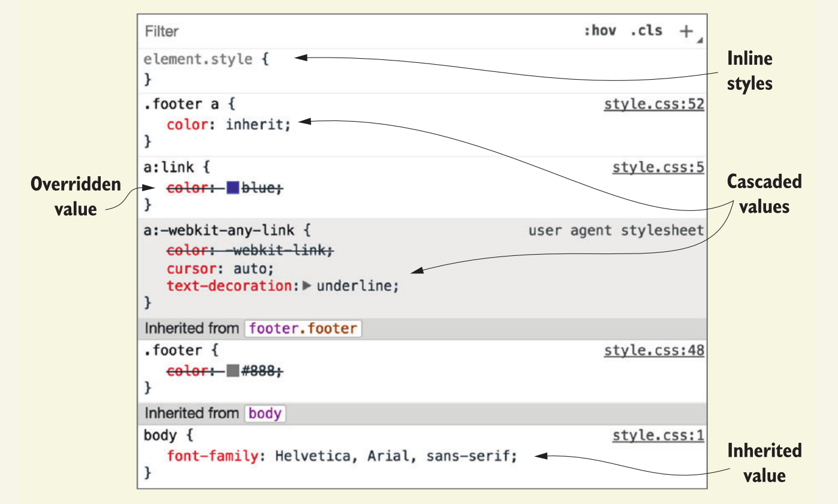Select the footer.footer inherited element chip

tap(303, 329)
